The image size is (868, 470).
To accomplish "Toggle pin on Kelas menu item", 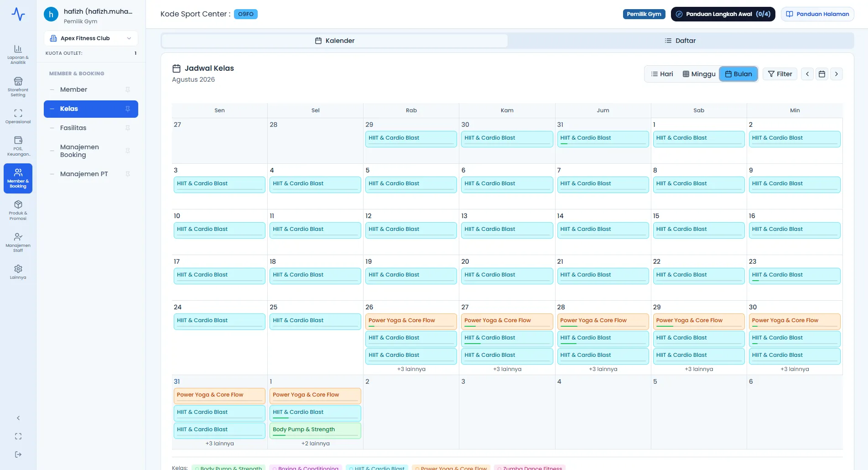I will 128,109.
